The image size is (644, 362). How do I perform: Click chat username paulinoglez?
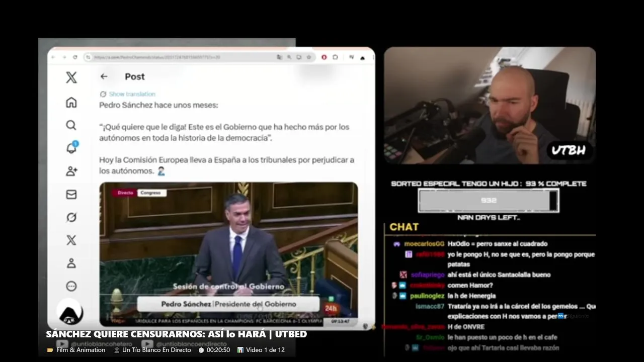click(x=427, y=296)
